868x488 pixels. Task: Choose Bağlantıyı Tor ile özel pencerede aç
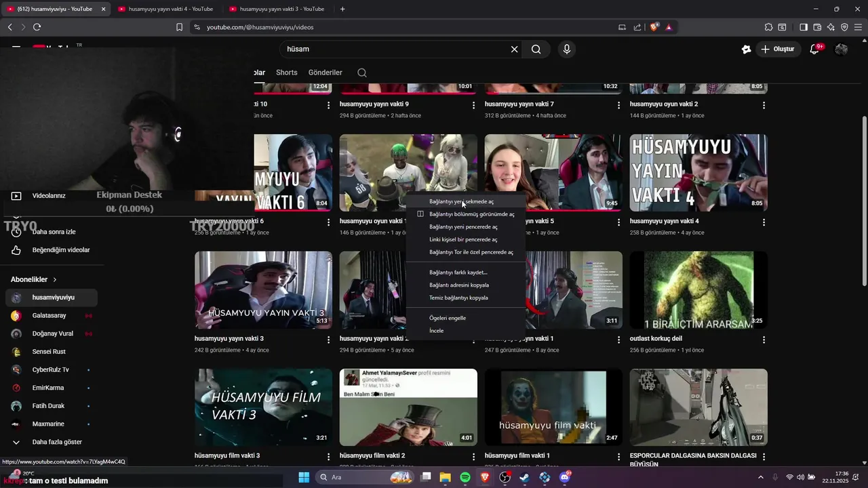tap(466, 252)
